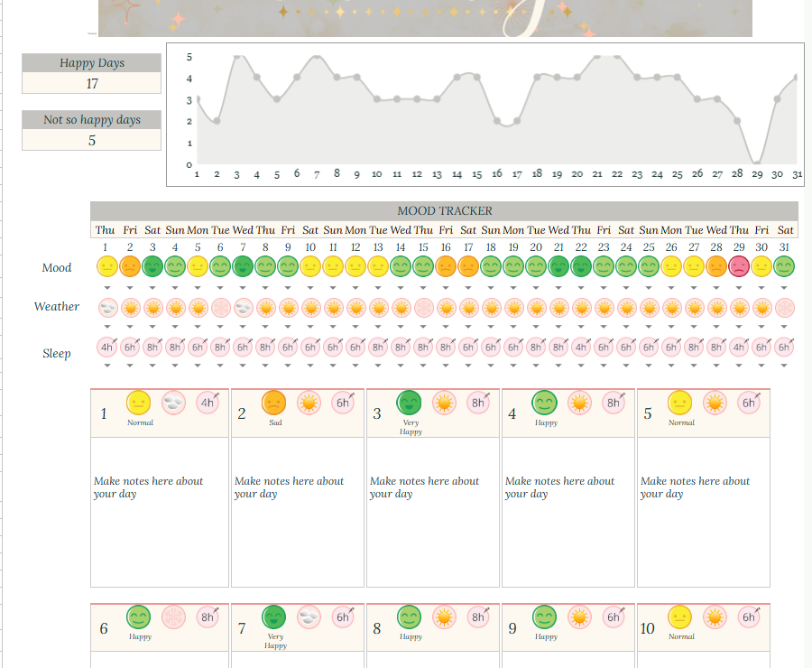This screenshot has width=812, height=668.
Task: Click the sun weather icon in day 4 card
Action: (x=579, y=403)
